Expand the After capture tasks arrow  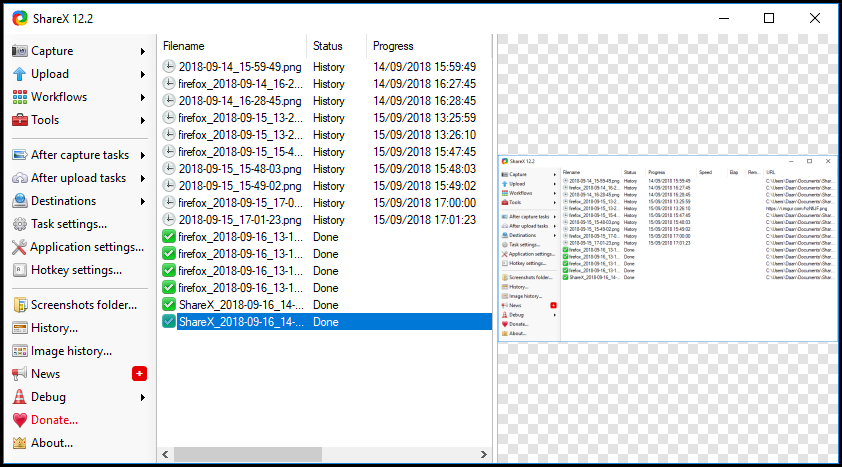[143, 156]
